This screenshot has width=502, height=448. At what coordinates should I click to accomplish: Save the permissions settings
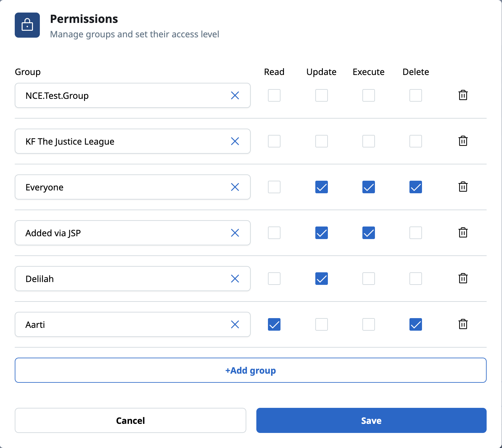[x=371, y=420]
